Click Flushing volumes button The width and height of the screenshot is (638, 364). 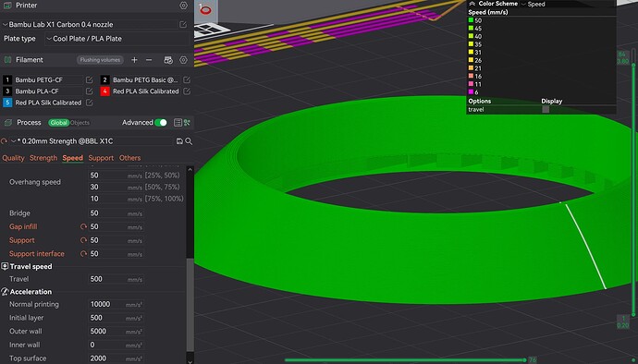(x=100, y=60)
